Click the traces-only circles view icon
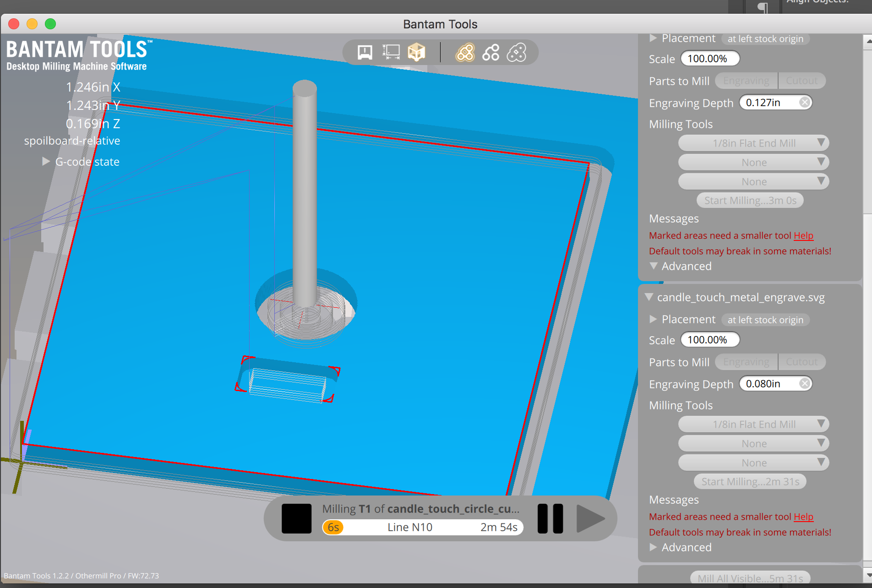The height and width of the screenshot is (588, 872). click(490, 53)
